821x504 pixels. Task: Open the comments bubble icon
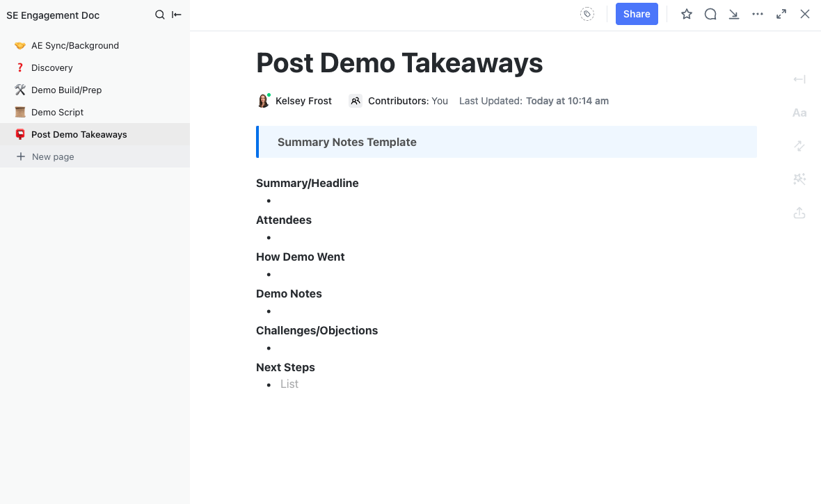(x=710, y=15)
